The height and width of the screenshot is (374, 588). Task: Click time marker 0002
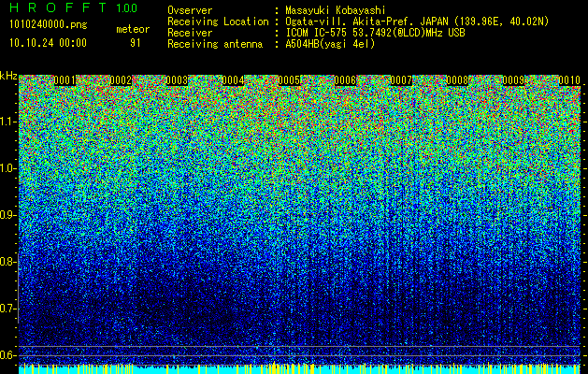[x=121, y=80]
